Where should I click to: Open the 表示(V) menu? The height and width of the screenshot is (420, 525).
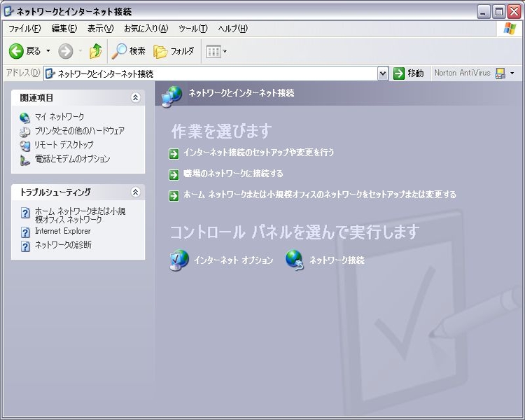tap(100, 29)
